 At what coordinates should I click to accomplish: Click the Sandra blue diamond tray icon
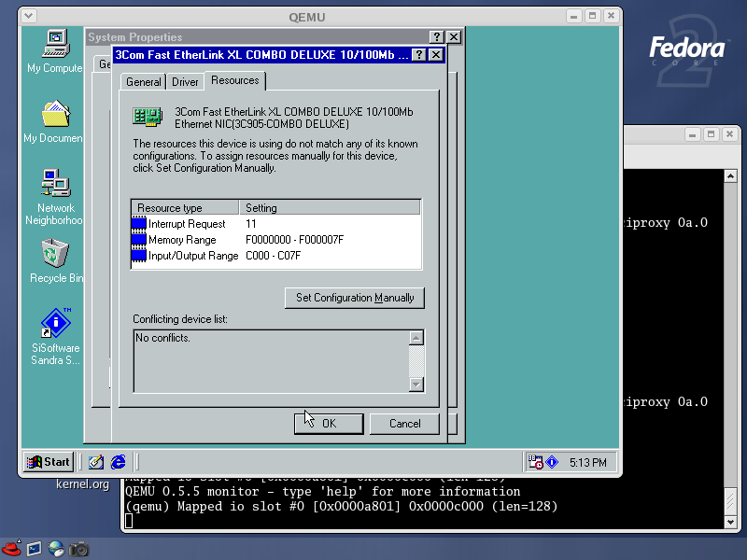point(552,462)
